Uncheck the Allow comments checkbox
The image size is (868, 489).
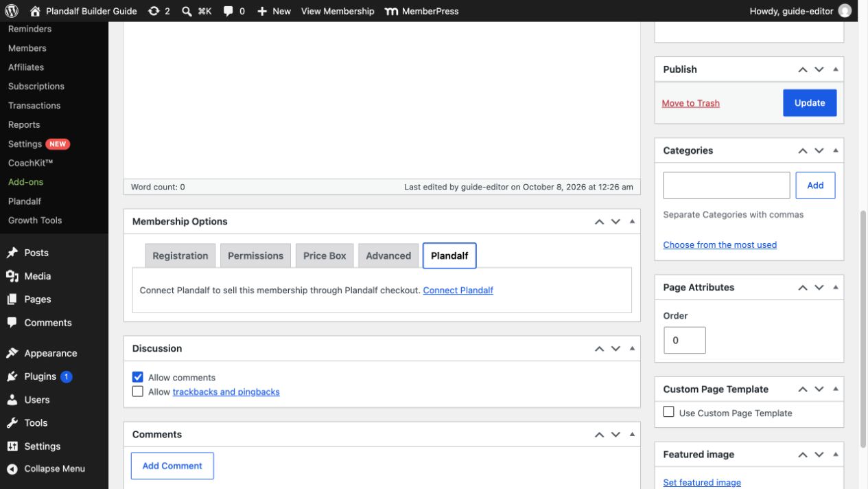138,377
